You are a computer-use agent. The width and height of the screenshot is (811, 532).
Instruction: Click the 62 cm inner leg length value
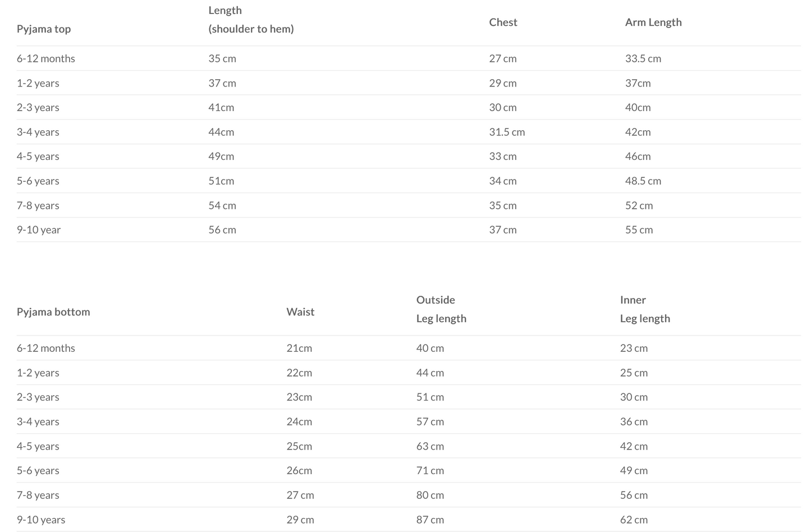coord(634,520)
